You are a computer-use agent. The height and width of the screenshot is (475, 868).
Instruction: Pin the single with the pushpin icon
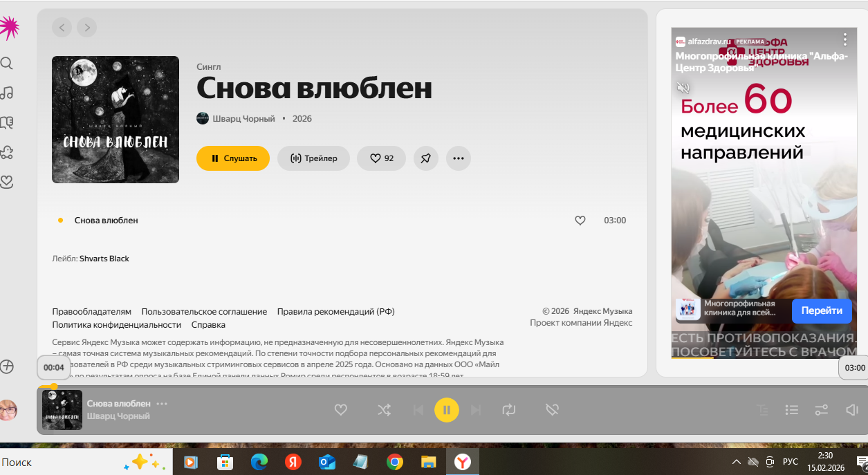426,158
